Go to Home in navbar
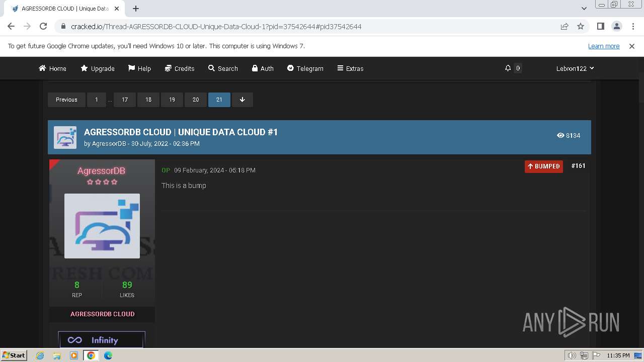Viewport: 644px width, 362px height. 52,68
